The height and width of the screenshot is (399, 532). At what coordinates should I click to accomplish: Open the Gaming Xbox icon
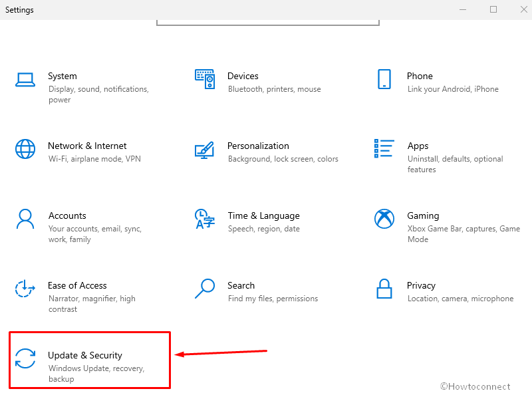click(384, 219)
